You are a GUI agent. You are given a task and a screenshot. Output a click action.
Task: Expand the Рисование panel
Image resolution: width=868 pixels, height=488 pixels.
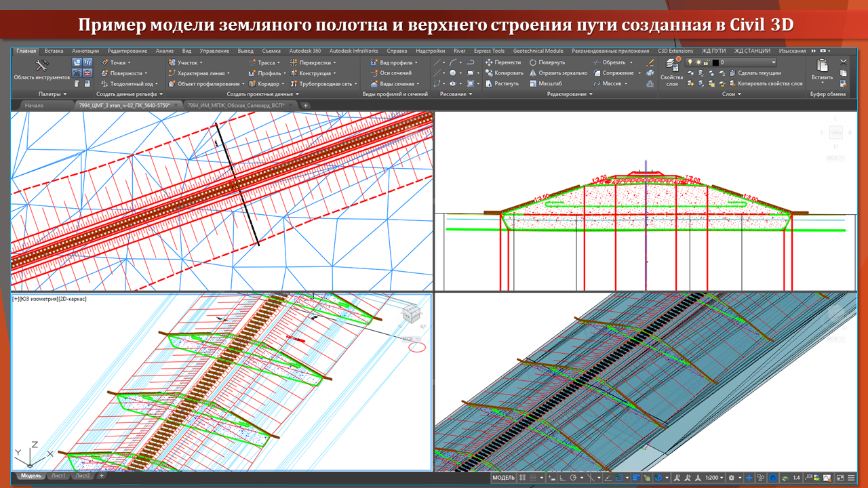pos(457,94)
